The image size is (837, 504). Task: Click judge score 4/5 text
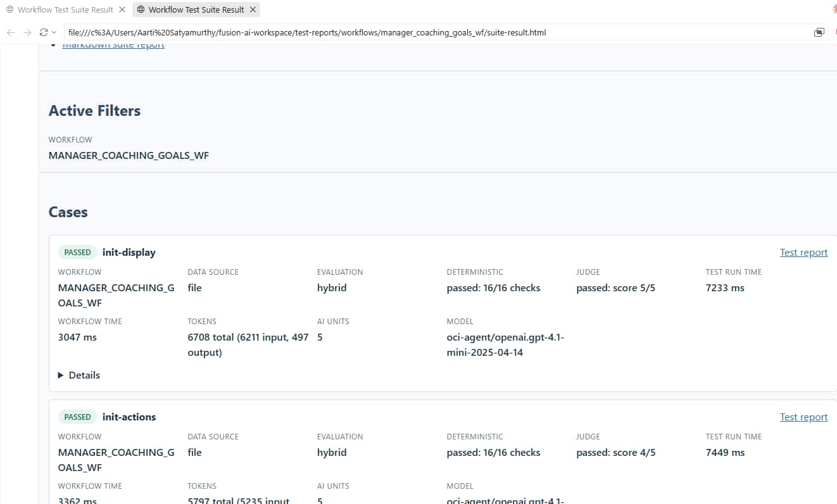(615, 452)
